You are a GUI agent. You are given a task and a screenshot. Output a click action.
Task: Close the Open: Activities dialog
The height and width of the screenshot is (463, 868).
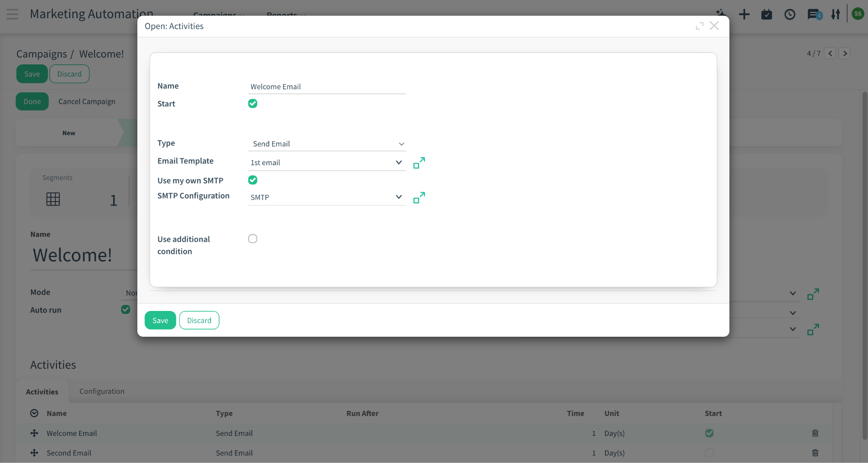click(714, 26)
